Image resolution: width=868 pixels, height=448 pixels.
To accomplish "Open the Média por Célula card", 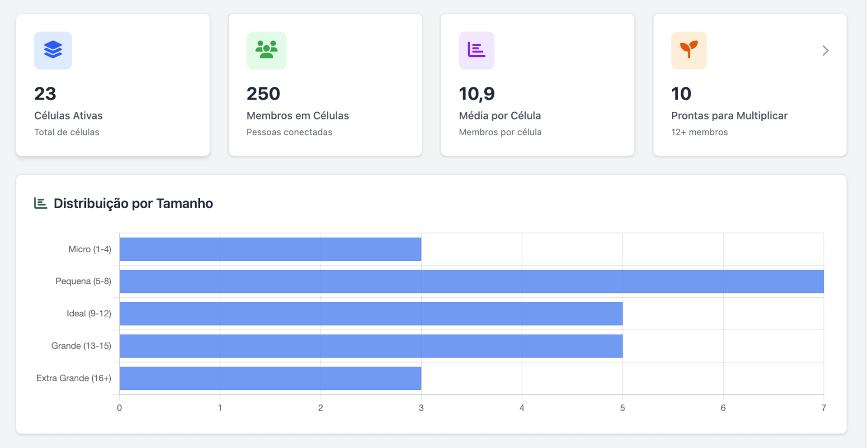I will point(537,85).
